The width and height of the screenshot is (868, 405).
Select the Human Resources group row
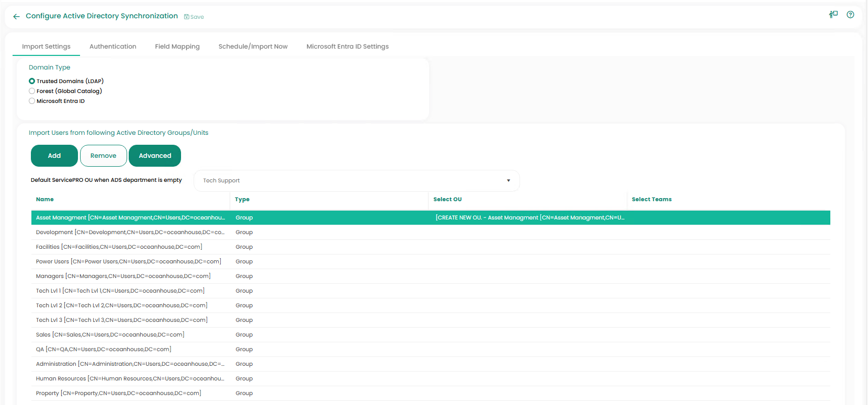coord(130,379)
